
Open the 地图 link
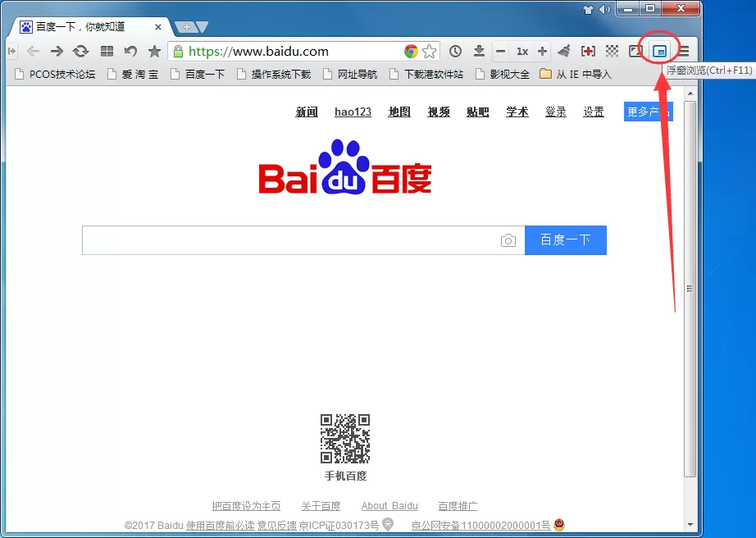click(399, 112)
